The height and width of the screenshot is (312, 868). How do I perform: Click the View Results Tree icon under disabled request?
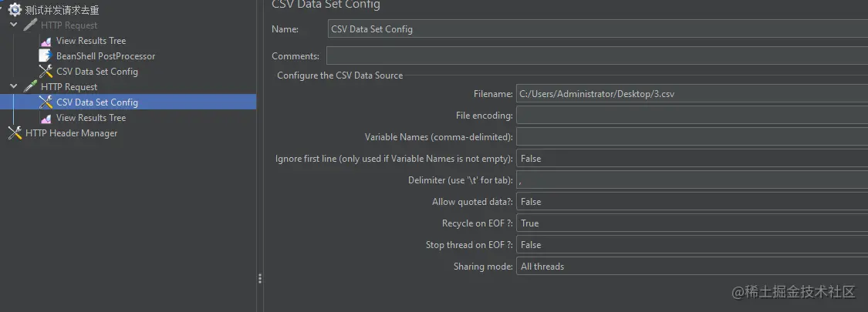46,41
